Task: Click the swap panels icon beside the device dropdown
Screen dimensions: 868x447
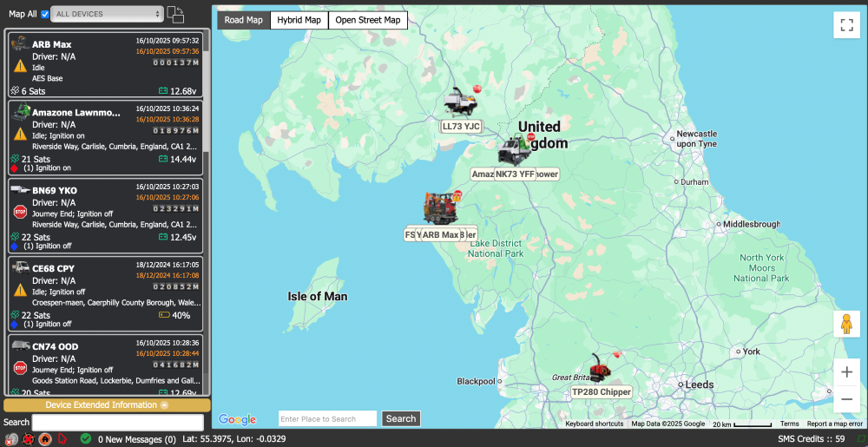Action: pyautogui.click(x=175, y=15)
